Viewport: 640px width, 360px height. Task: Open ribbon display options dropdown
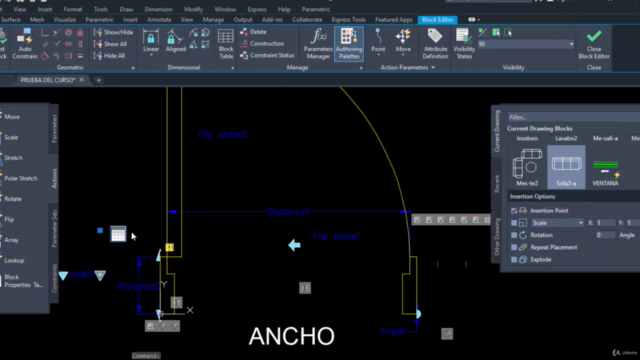[474, 20]
